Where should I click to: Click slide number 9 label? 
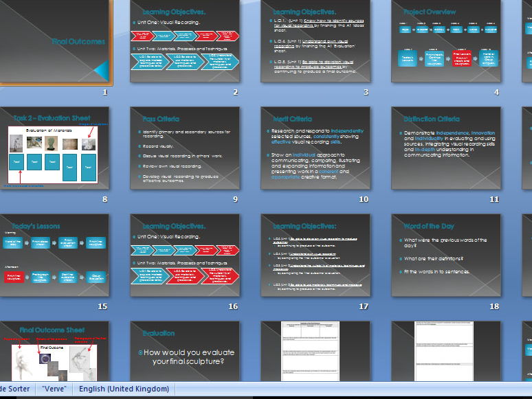click(236, 199)
